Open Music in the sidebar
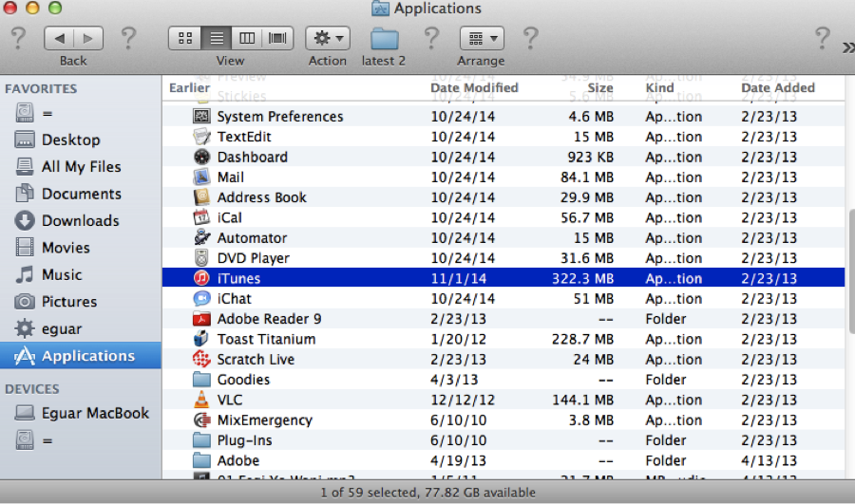 point(81,274)
